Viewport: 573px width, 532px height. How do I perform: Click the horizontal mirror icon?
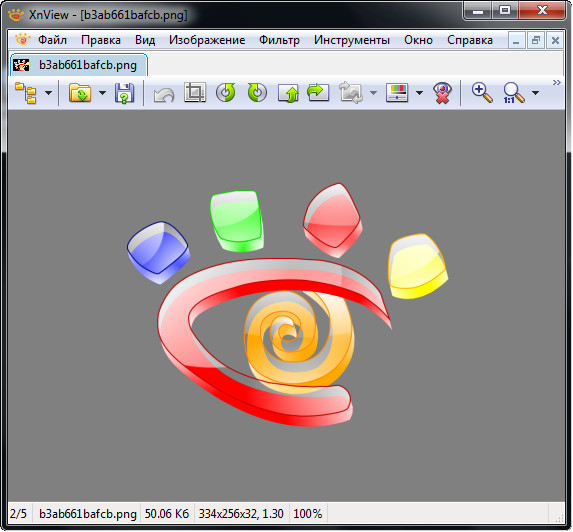pos(318,92)
